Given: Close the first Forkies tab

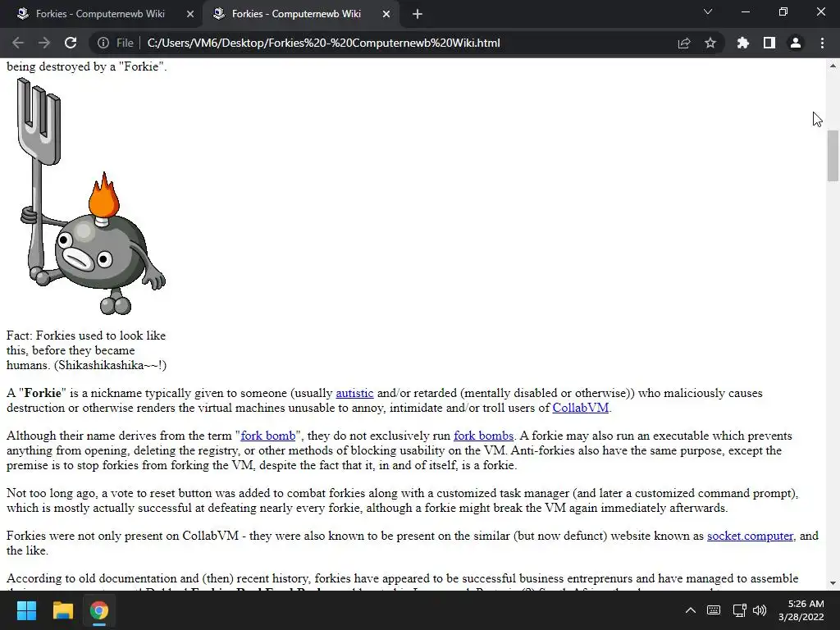Looking at the screenshot, I should [x=190, y=15].
